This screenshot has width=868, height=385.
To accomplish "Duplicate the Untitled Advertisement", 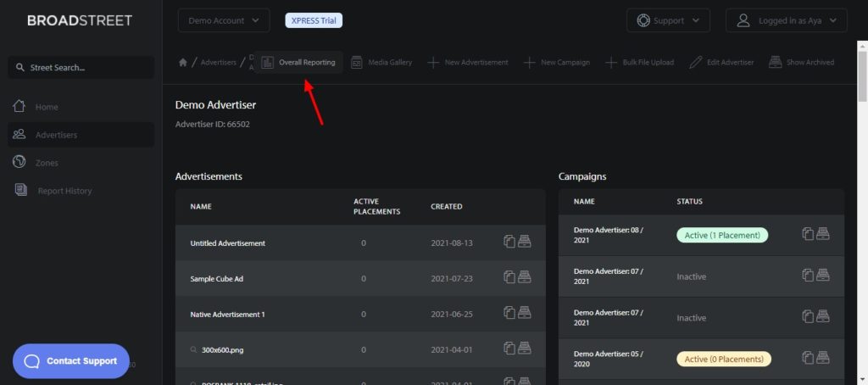I will (x=509, y=242).
